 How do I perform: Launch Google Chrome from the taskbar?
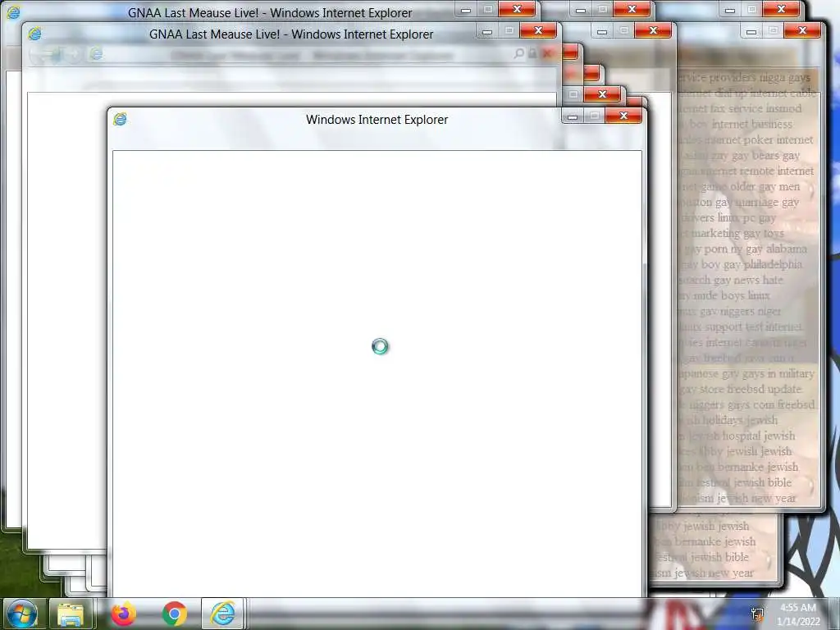click(174, 614)
